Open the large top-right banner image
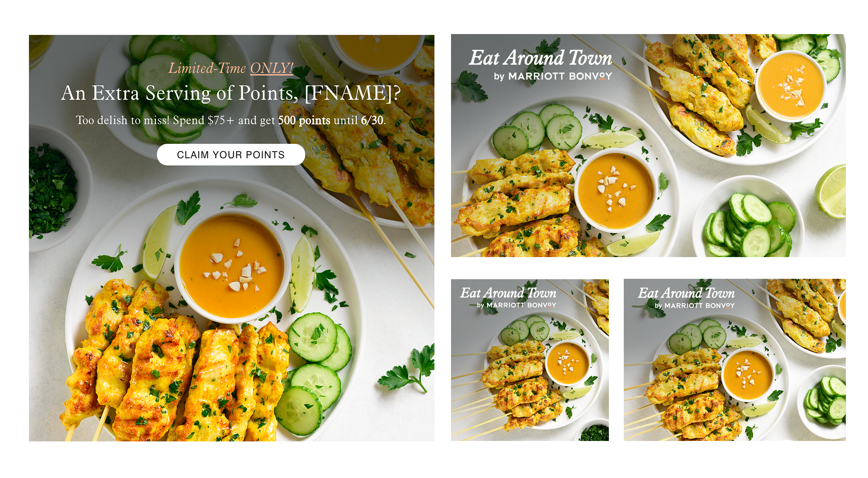 pos(648,146)
